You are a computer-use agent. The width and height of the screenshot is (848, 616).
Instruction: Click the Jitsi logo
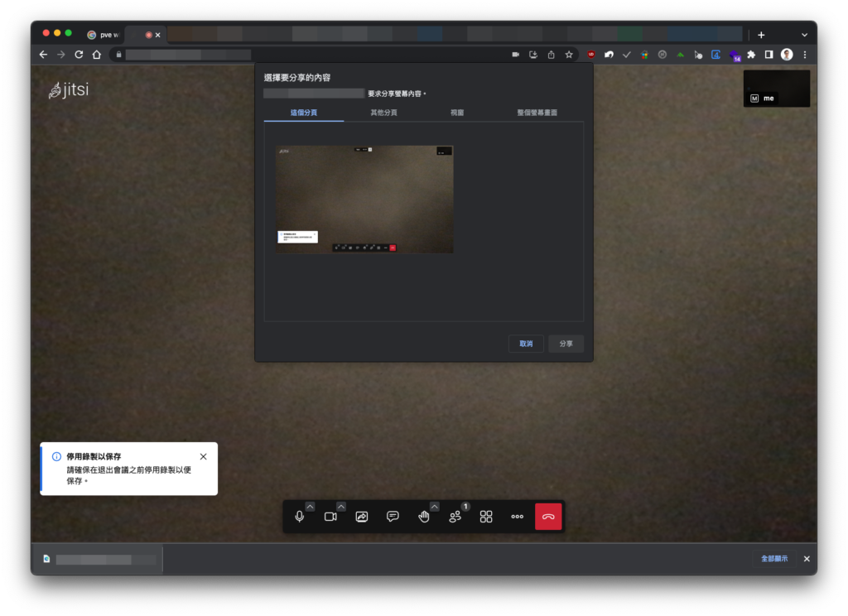[69, 89]
